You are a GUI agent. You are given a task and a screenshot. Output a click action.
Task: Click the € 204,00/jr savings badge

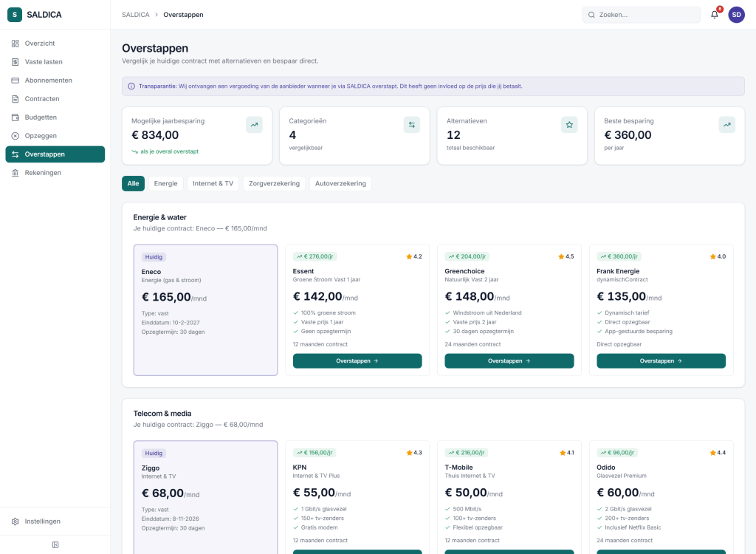coord(467,257)
